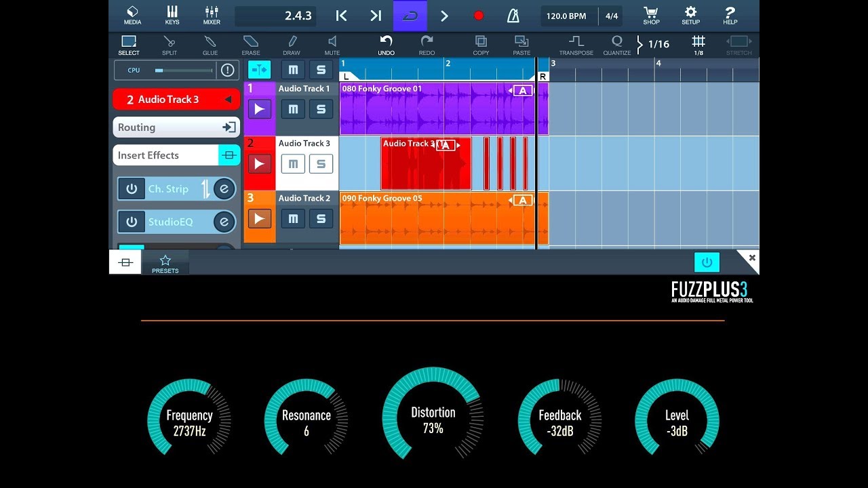
Task: Copy the selected event
Action: click(x=481, y=45)
